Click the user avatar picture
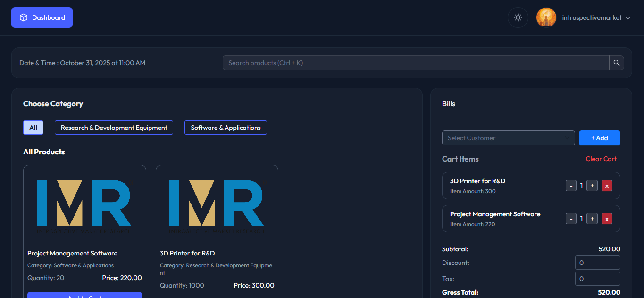 pyautogui.click(x=546, y=17)
